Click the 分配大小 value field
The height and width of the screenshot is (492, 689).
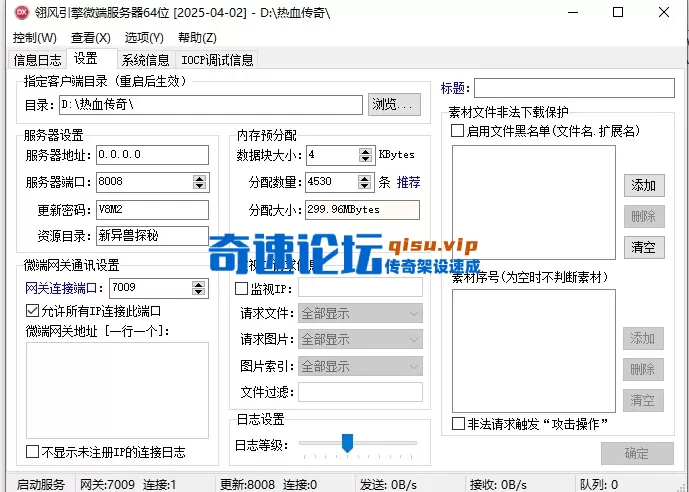(363, 210)
